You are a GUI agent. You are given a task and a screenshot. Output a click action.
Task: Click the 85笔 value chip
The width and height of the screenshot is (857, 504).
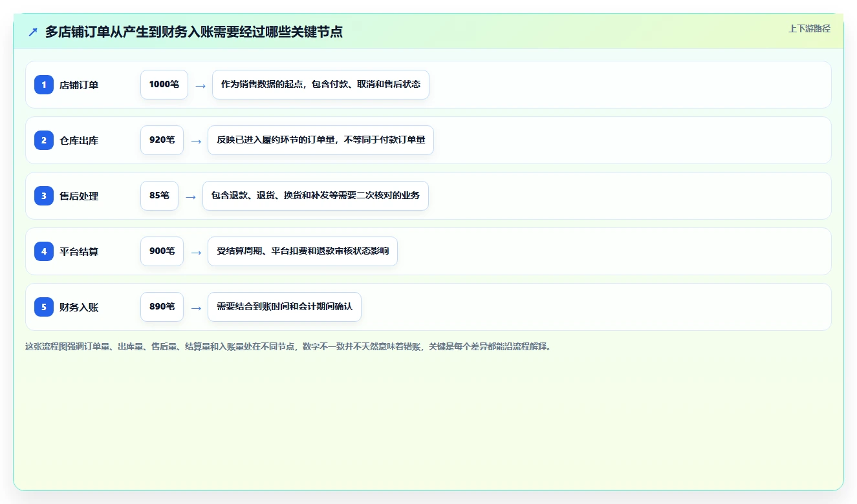coord(159,196)
